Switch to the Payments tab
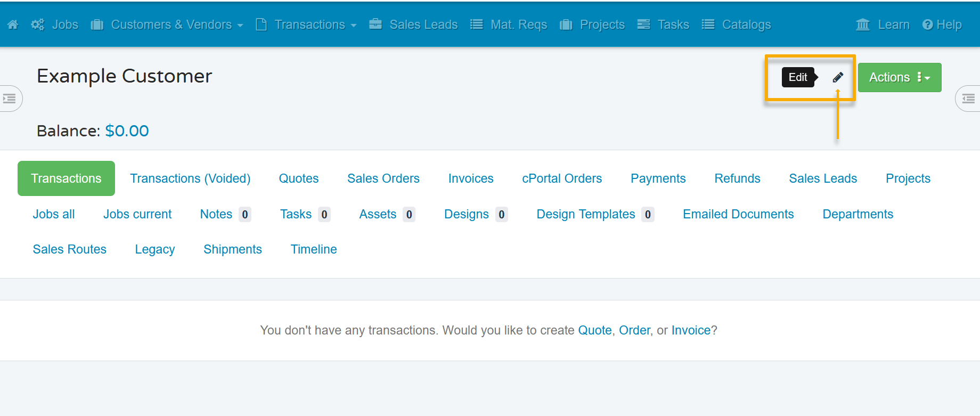Viewport: 980px width, 416px height. pyautogui.click(x=658, y=178)
